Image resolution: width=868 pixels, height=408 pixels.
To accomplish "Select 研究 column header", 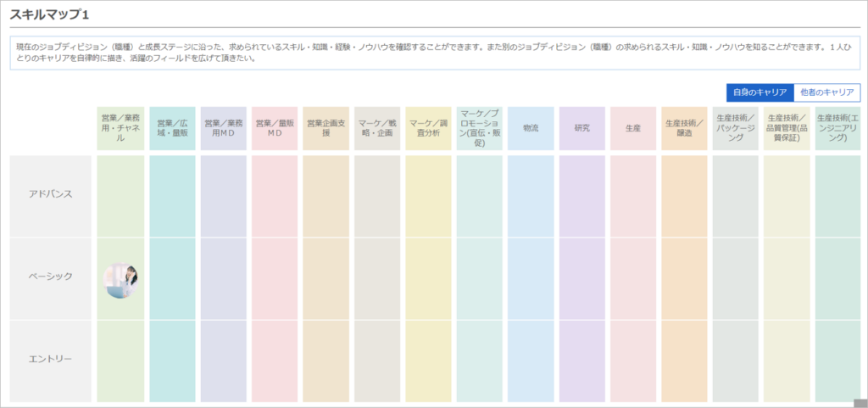I will (581, 128).
